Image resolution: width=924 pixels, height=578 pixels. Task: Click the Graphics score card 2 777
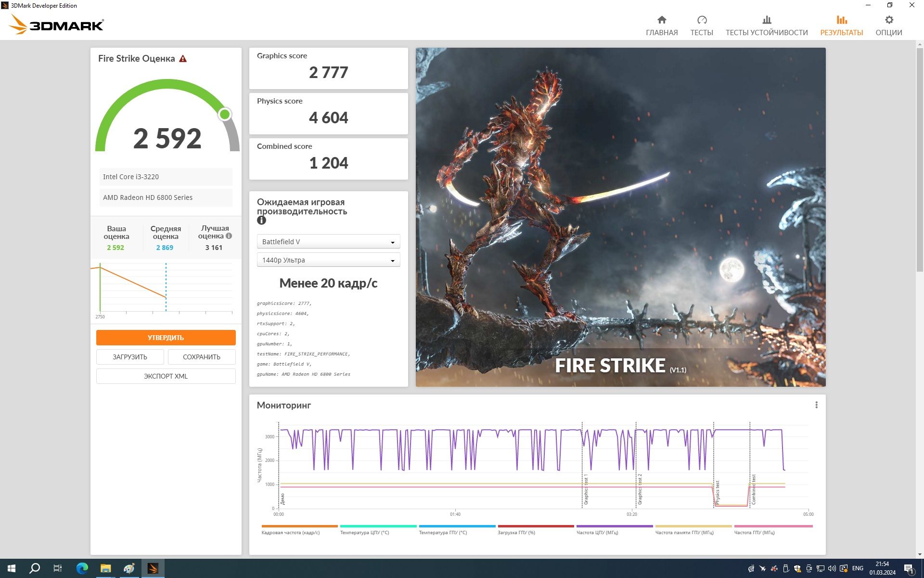(328, 68)
